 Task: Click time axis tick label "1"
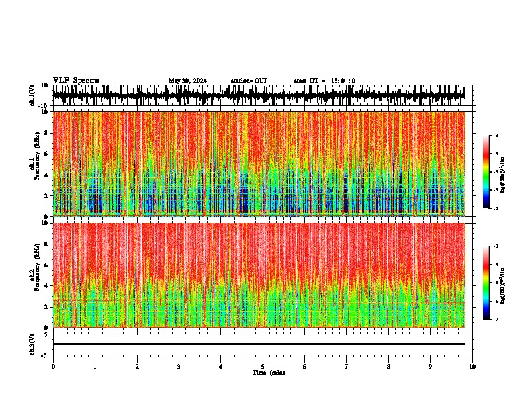point(95,367)
